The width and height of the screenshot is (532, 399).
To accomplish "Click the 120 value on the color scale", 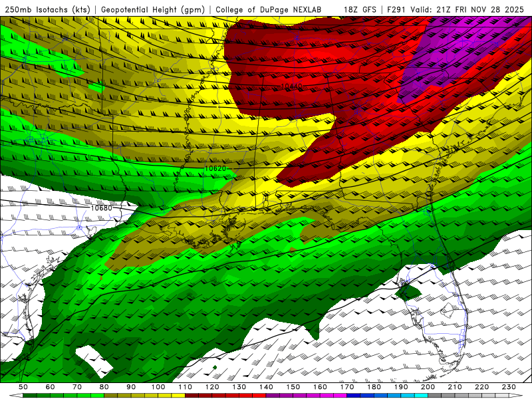I will (212, 387).
